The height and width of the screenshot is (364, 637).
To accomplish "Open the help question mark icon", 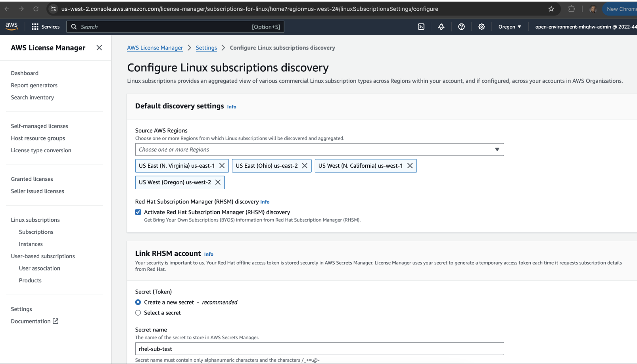I will tap(461, 27).
